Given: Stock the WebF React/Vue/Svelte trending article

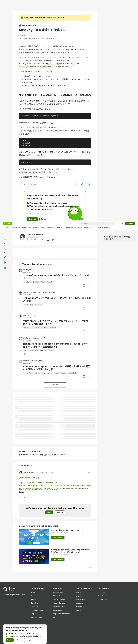Looking at the screenshot, I should pyautogui.click(x=84, y=286).
